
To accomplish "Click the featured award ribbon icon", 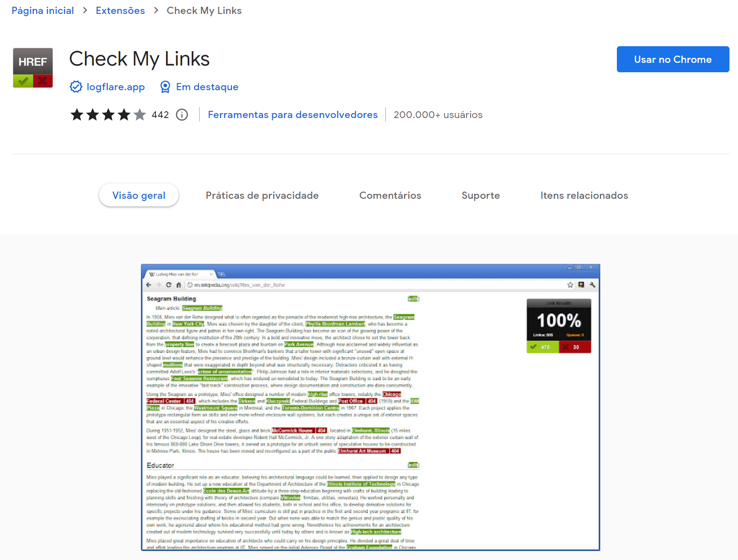I will [x=165, y=87].
